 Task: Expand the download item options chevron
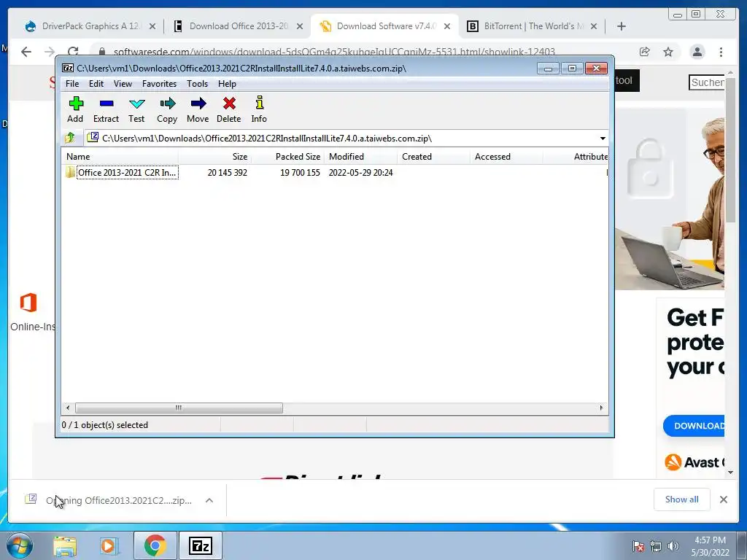[209, 500]
